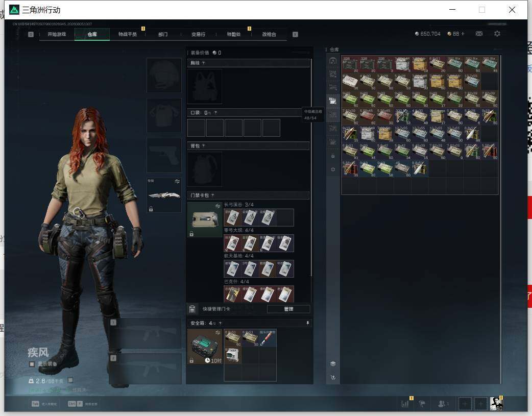Image resolution: width=532 pixels, height=416 pixels.
Task: Click the first 航天基地 keycard
Action: pyautogui.click(x=232, y=269)
